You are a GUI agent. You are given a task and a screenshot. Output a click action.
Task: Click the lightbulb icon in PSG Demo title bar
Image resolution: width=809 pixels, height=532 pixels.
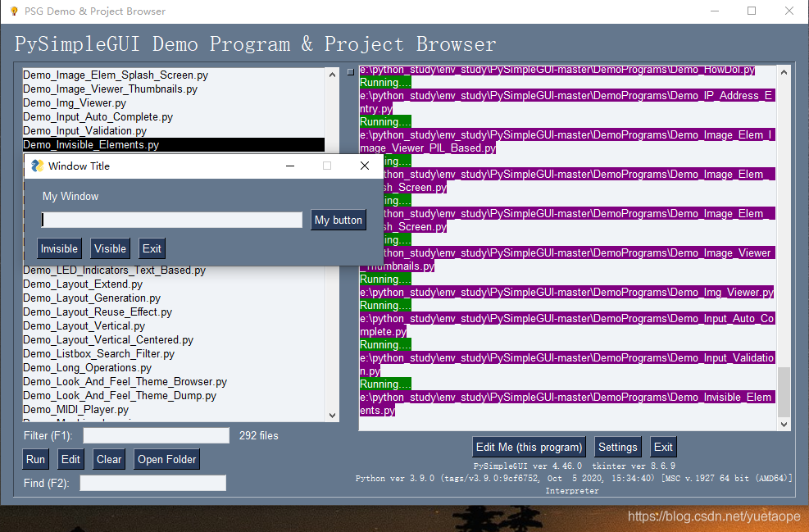(x=14, y=11)
